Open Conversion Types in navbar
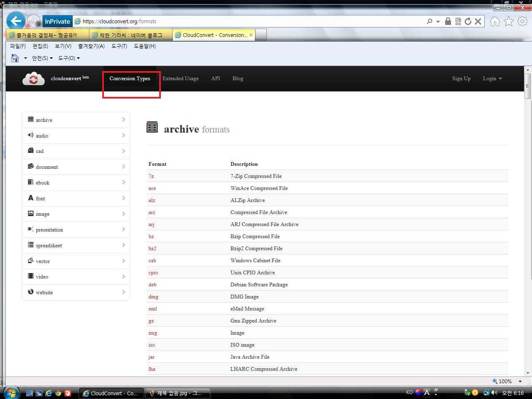This screenshot has width=532, height=399. 130,79
